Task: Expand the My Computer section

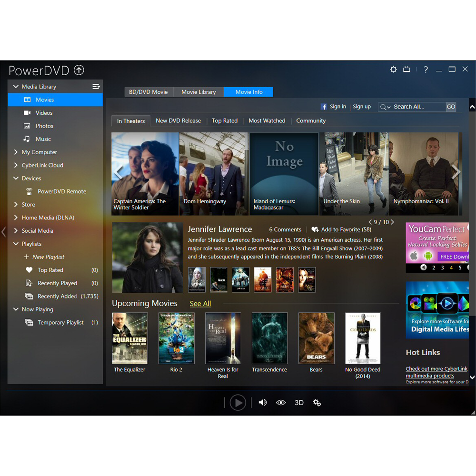Action: point(16,152)
